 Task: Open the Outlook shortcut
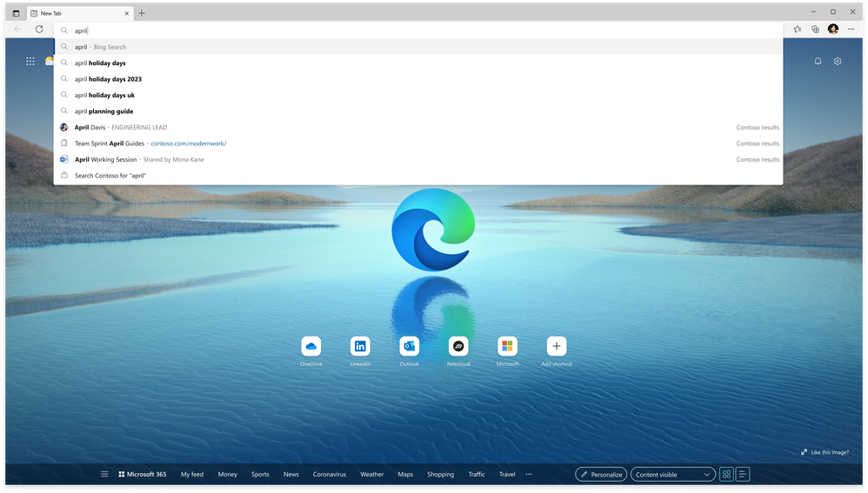(409, 346)
